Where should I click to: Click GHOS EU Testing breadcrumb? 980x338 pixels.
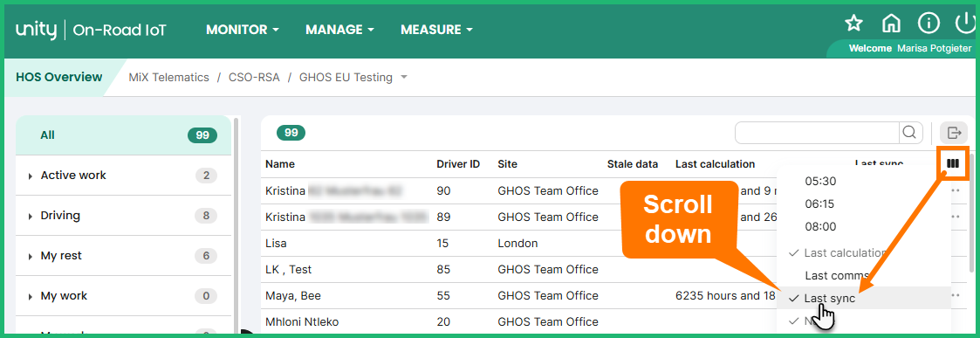coord(346,78)
